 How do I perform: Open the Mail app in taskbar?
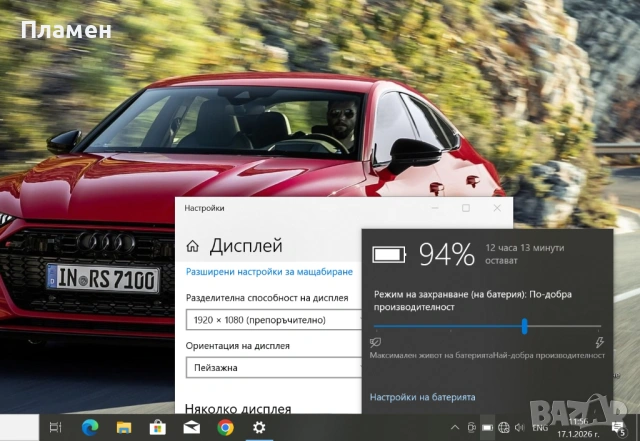(x=191, y=428)
